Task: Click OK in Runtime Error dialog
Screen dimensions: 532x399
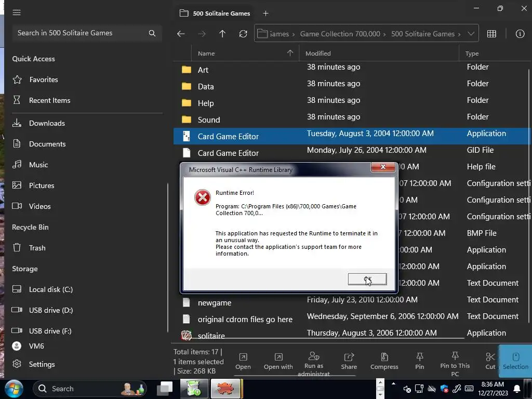Action: pyautogui.click(x=367, y=279)
